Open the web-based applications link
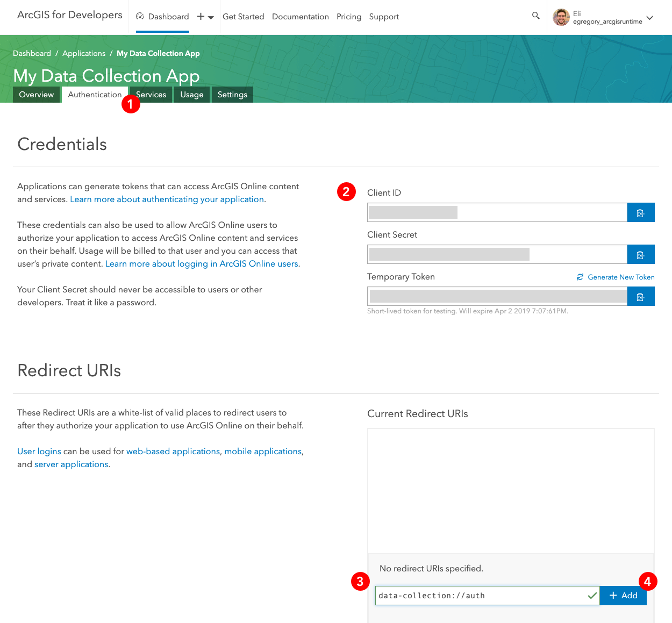 tap(173, 451)
